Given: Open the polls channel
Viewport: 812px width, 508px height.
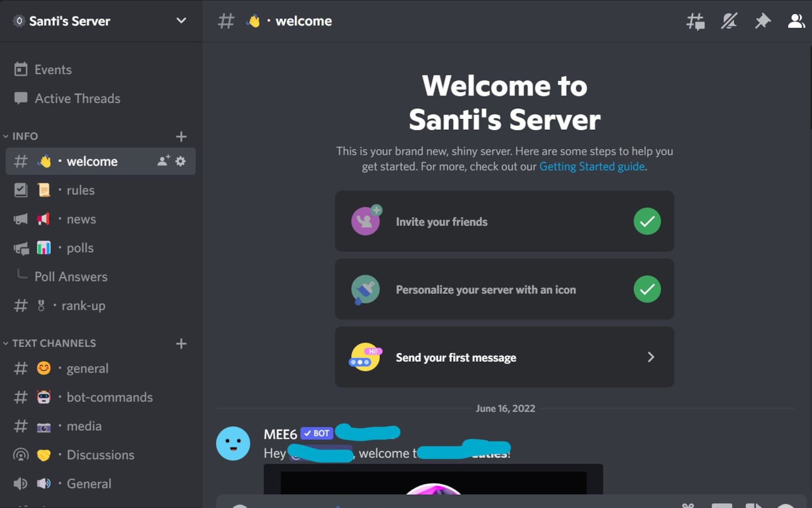Looking at the screenshot, I should 101,248.
